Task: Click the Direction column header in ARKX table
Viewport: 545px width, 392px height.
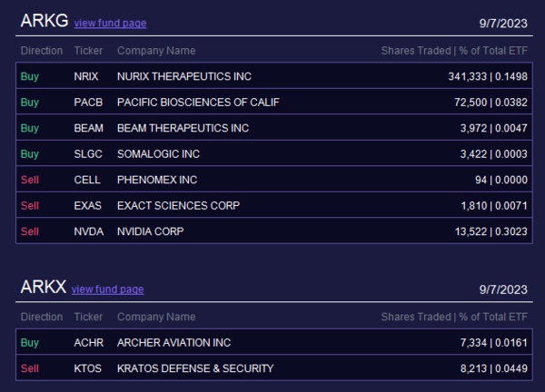Action: tap(42, 317)
